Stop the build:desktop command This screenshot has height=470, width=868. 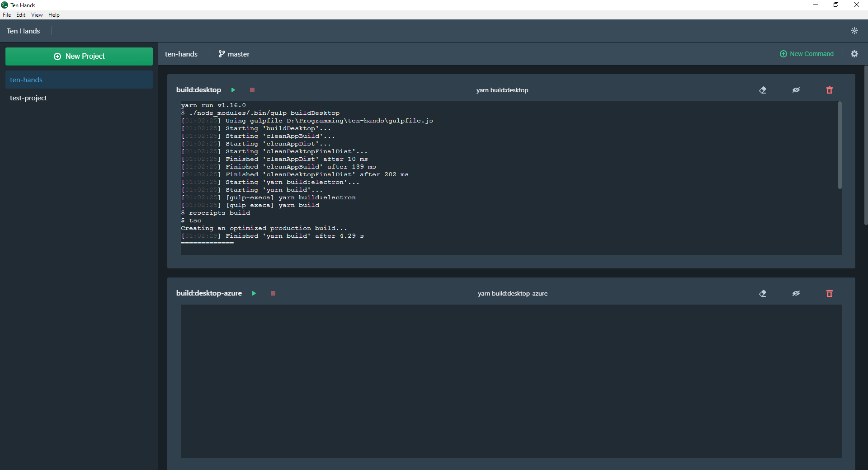coord(252,90)
